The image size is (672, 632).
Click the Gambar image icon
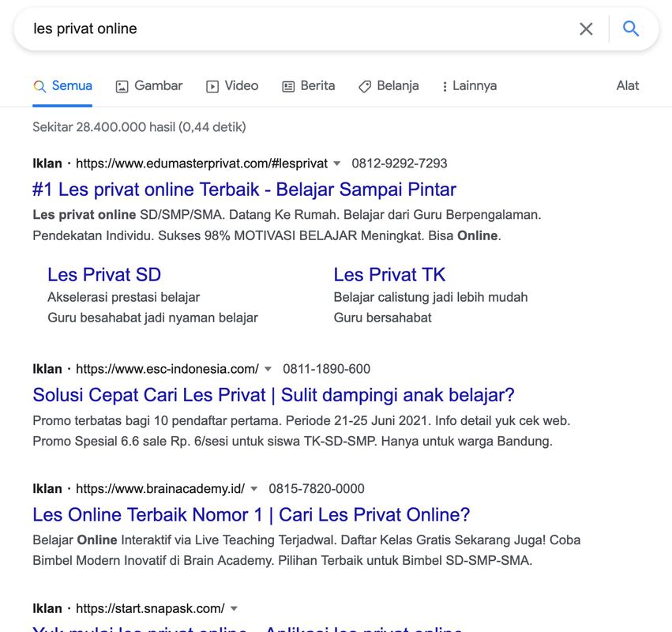point(122,87)
